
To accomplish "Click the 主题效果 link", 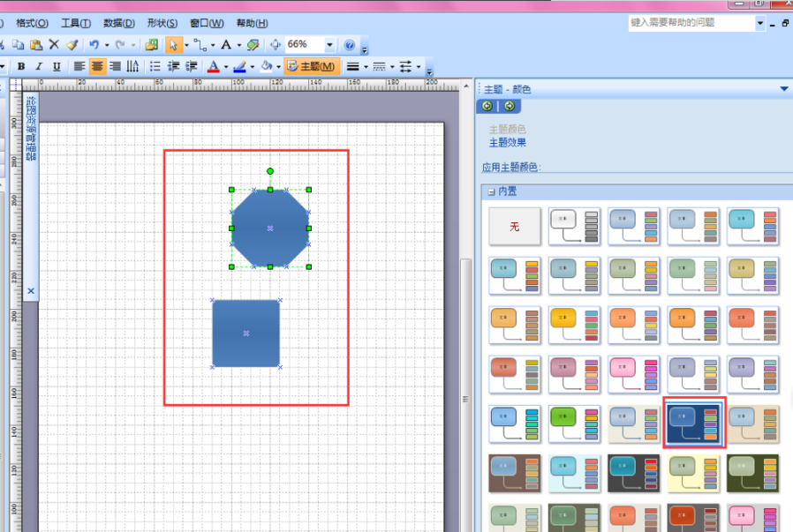I will 507,143.
